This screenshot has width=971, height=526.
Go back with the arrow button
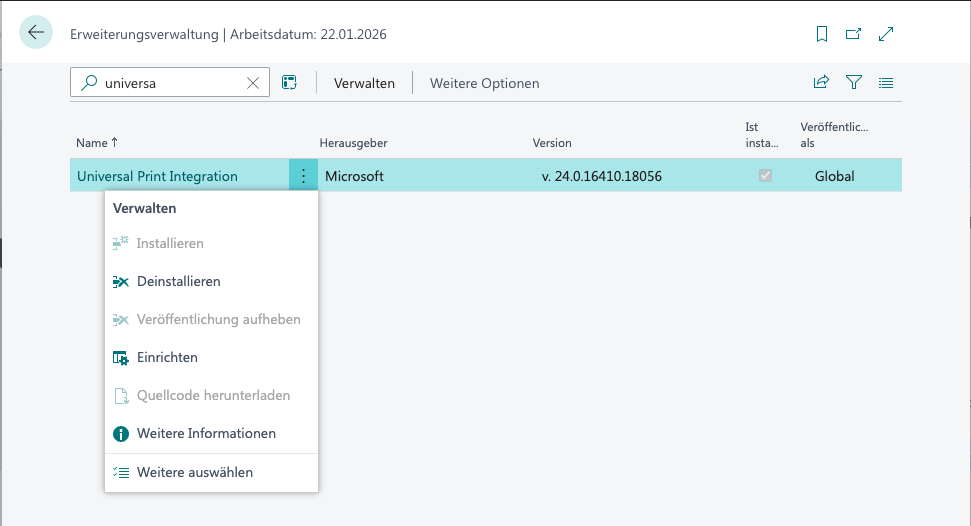click(36, 32)
